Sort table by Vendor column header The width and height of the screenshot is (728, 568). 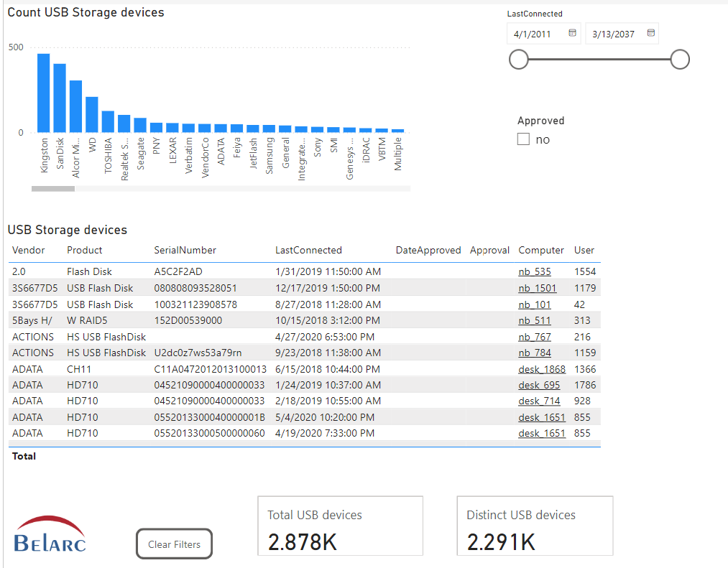click(x=29, y=251)
